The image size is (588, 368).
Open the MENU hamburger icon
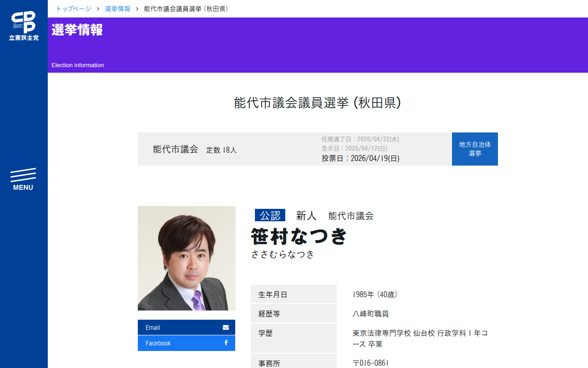(x=23, y=179)
